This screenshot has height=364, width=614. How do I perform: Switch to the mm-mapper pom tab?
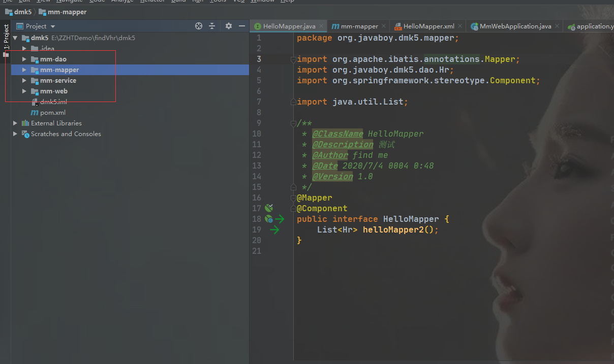pyautogui.click(x=359, y=26)
